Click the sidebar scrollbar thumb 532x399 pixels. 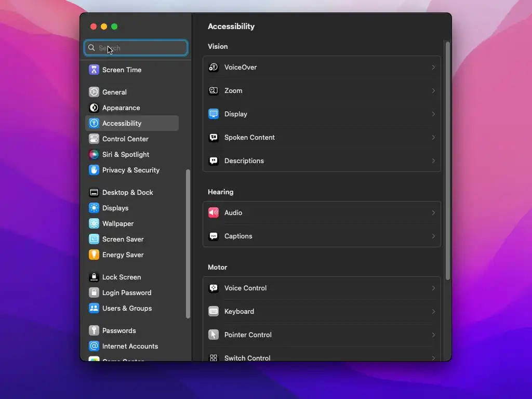click(x=188, y=244)
